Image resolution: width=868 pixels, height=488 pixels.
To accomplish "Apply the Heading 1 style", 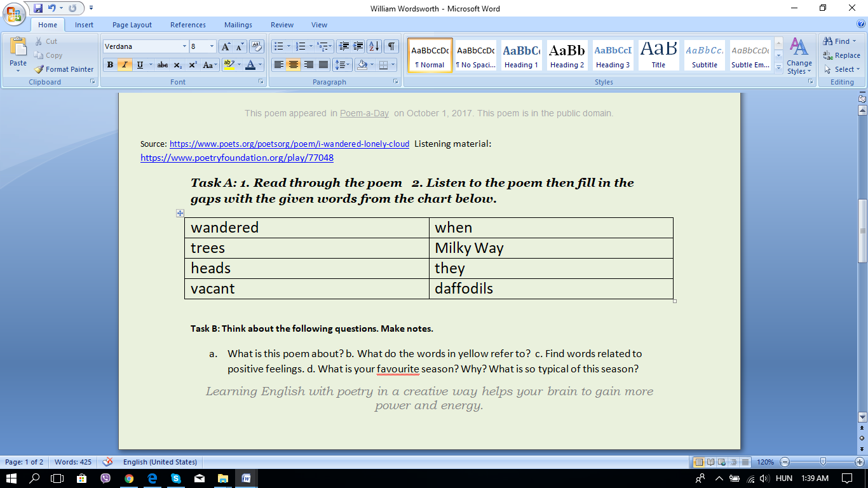I will coord(521,55).
